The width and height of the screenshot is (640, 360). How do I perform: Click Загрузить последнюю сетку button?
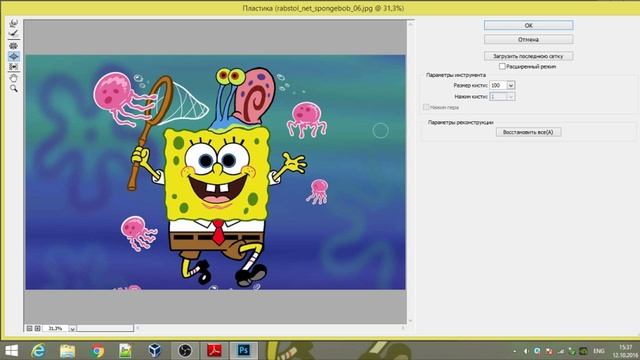click(x=529, y=56)
